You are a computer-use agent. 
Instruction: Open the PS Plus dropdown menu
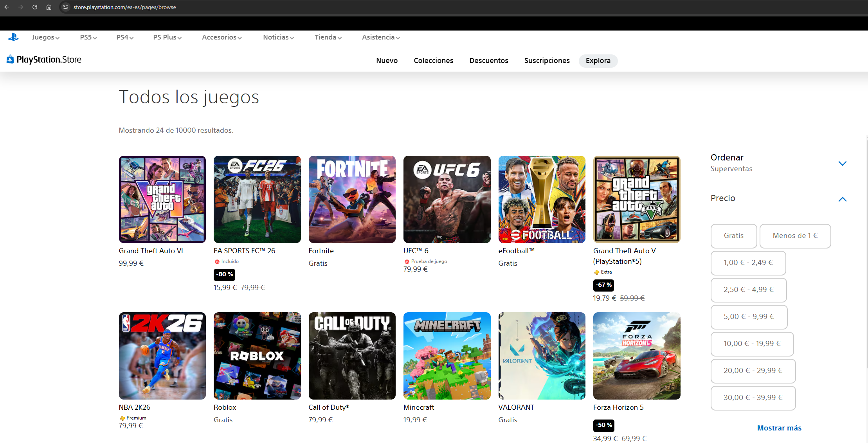(167, 37)
